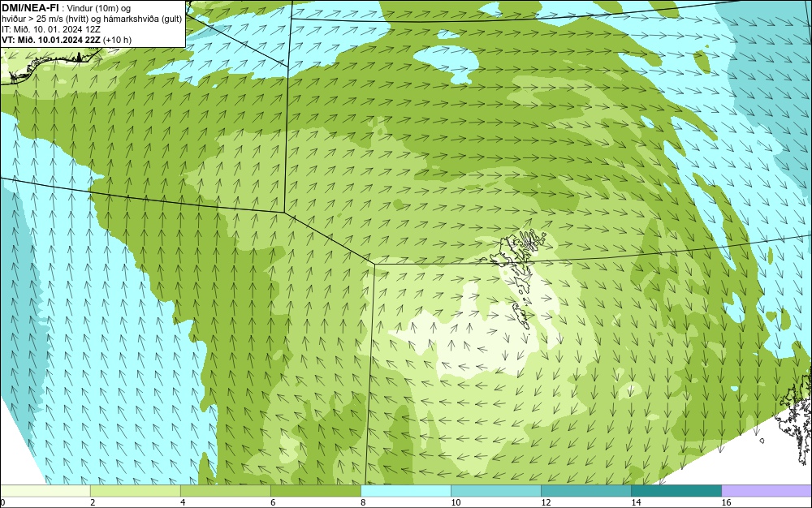This screenshot has height=508, width=812.
Task: Click the '(+10 h)' forecast offset text
Action: coord(118,40)
